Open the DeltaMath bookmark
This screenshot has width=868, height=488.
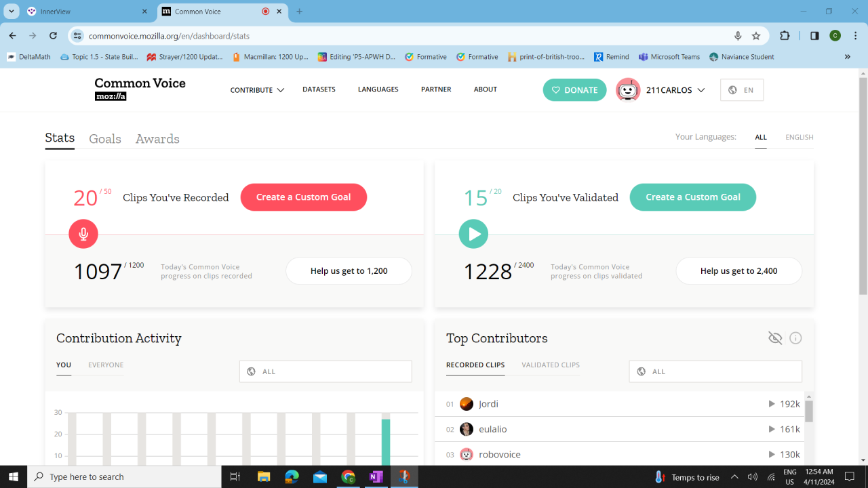(x=29, y=57)
